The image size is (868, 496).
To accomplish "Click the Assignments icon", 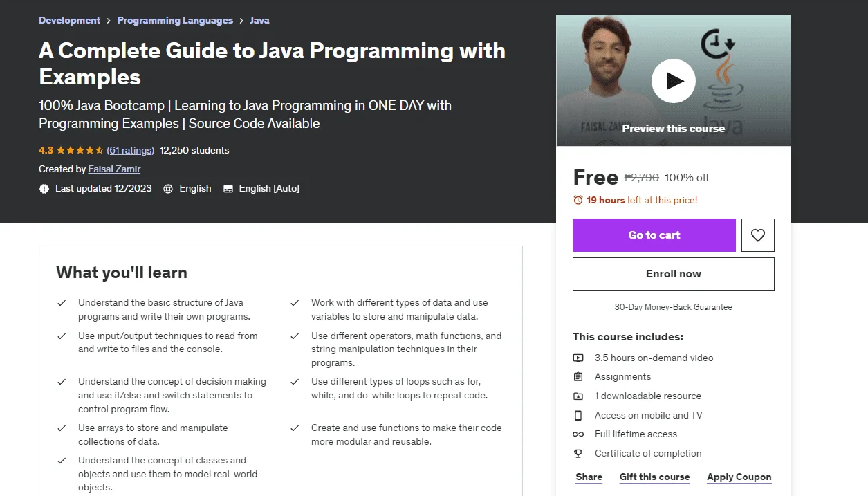I will click(578, 376).
